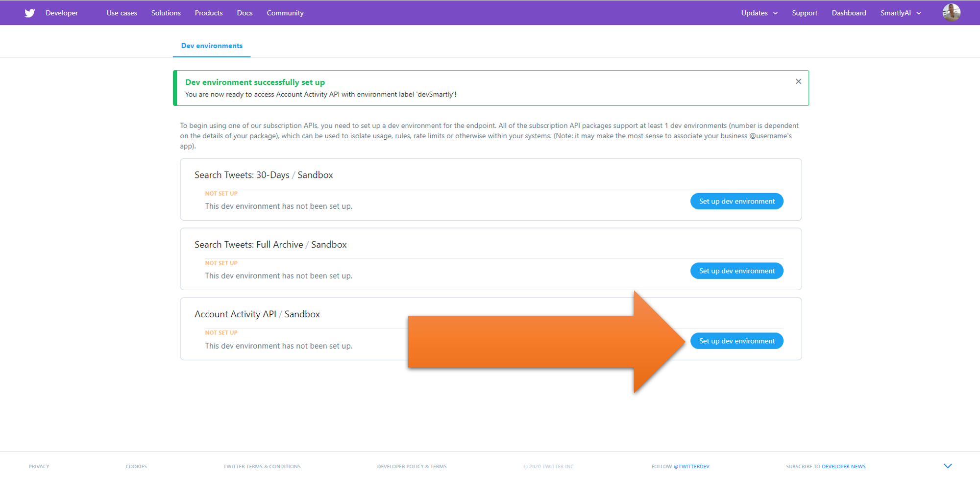This screenshot has width=980, height=479.
Task: Go to the Support page
Action: click(805, 13)
